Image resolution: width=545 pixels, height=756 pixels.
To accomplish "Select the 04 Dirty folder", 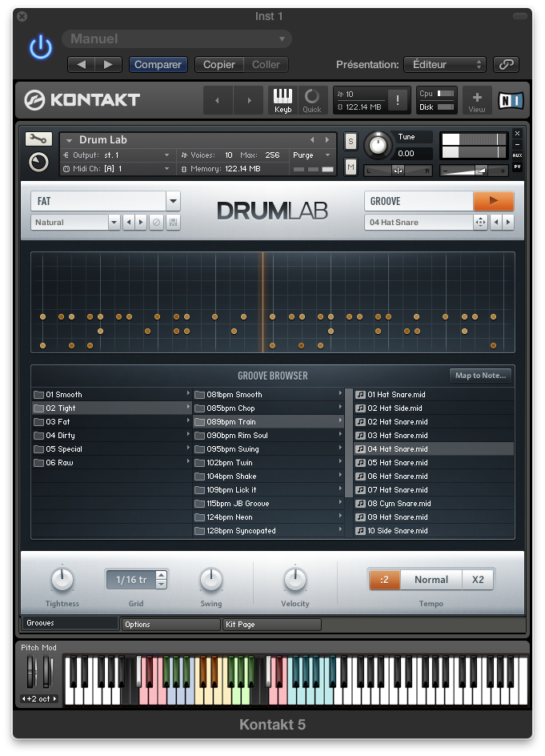I will point(112,436).
